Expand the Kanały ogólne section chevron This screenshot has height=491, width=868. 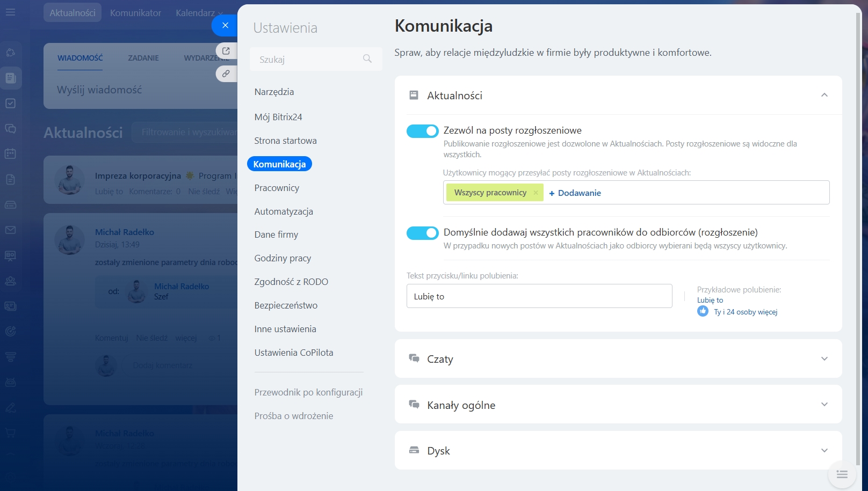point(824,404)
